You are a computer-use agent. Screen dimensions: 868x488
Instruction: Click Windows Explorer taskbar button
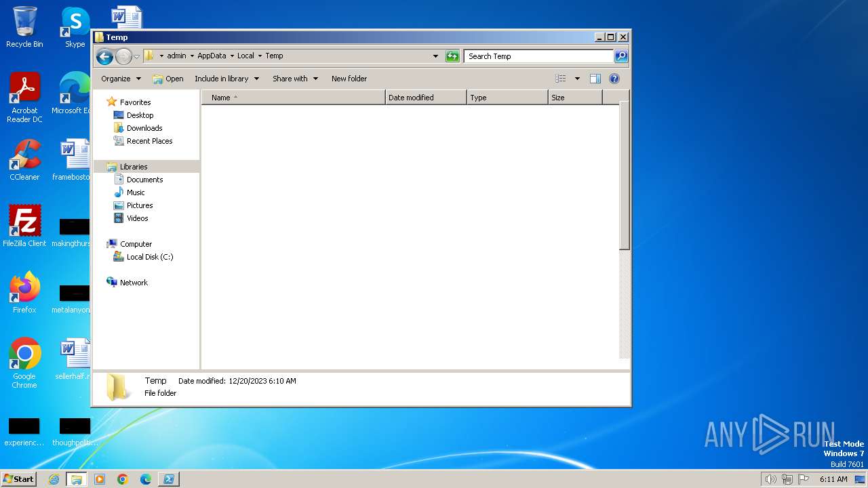tap(77, 479)
